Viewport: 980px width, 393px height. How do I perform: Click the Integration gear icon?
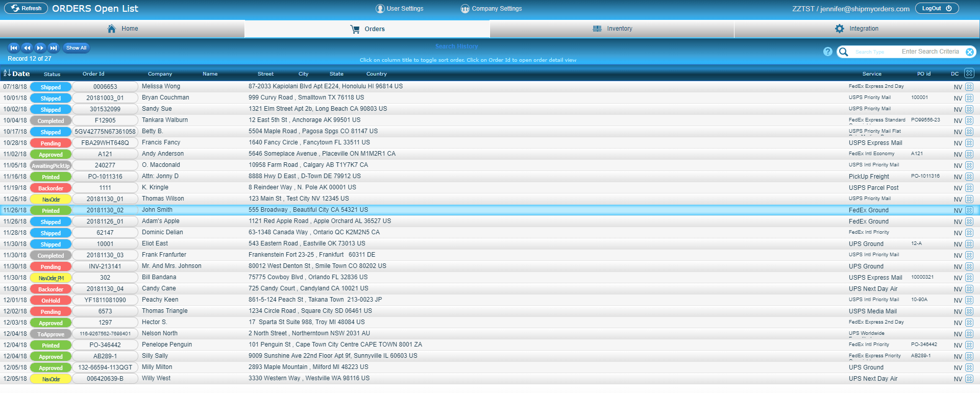840,29
